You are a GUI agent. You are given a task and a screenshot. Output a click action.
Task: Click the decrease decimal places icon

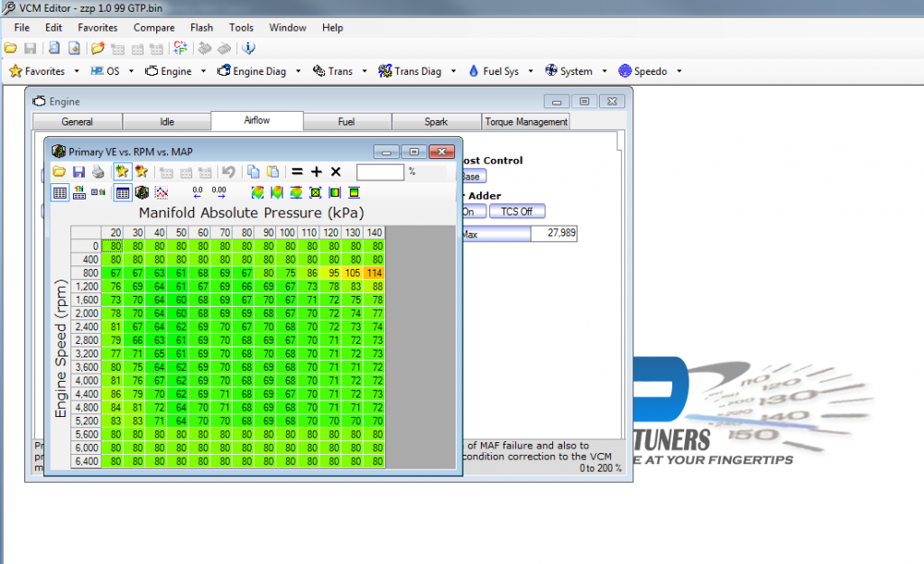(x=197, y=192)
